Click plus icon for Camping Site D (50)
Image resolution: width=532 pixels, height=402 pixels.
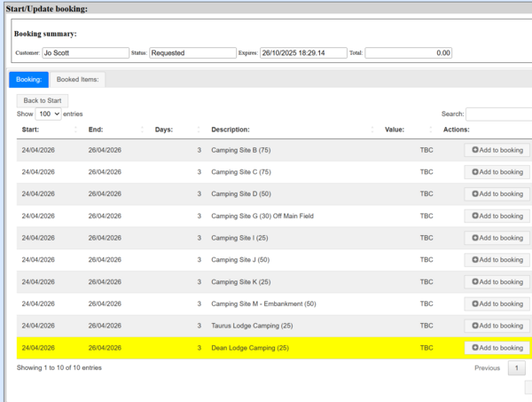[x=475, y=194]
